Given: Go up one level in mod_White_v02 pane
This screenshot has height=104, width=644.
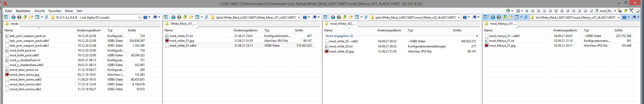Looking at the screenshot, I should pyautogui.click(x=345, y=17).
